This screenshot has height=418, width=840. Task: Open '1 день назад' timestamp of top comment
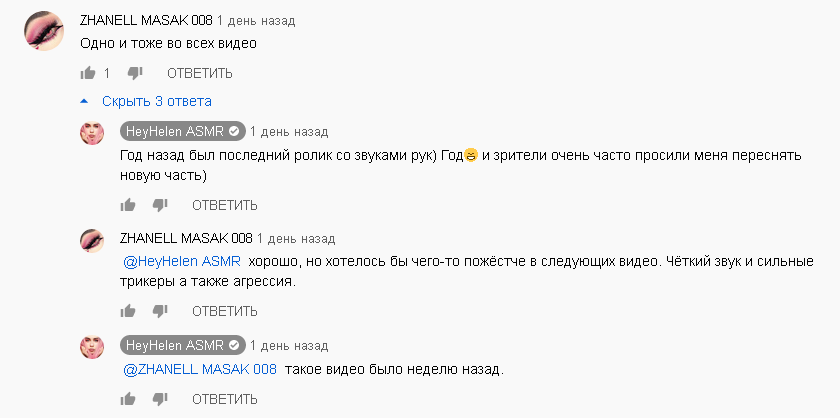coord(256,21)
